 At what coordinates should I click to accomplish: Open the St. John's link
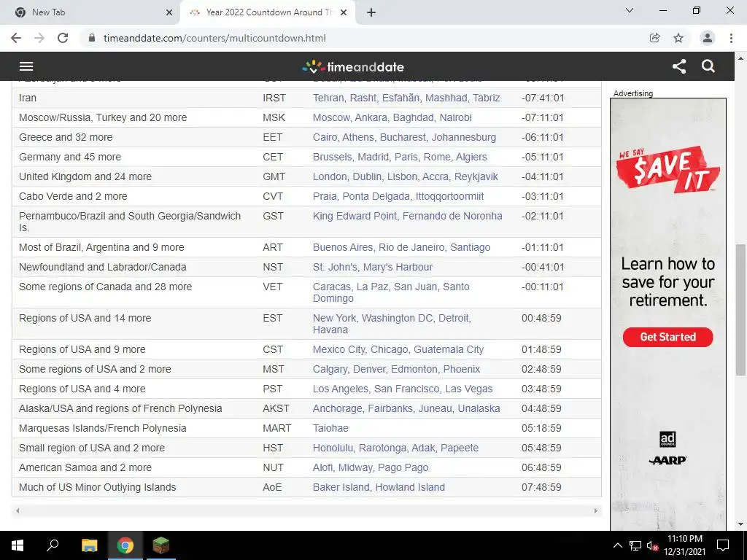[335, 267]
